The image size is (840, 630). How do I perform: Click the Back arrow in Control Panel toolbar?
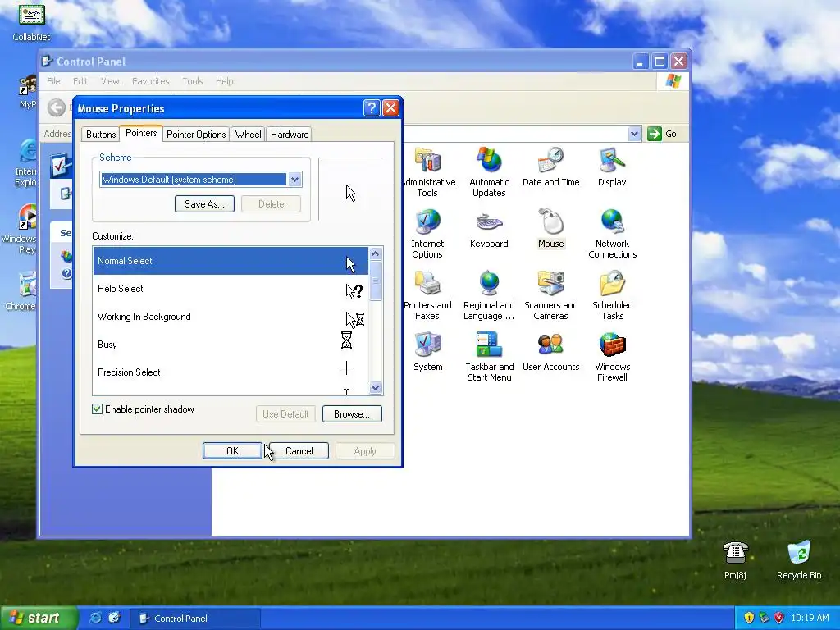tap(57, 107)
